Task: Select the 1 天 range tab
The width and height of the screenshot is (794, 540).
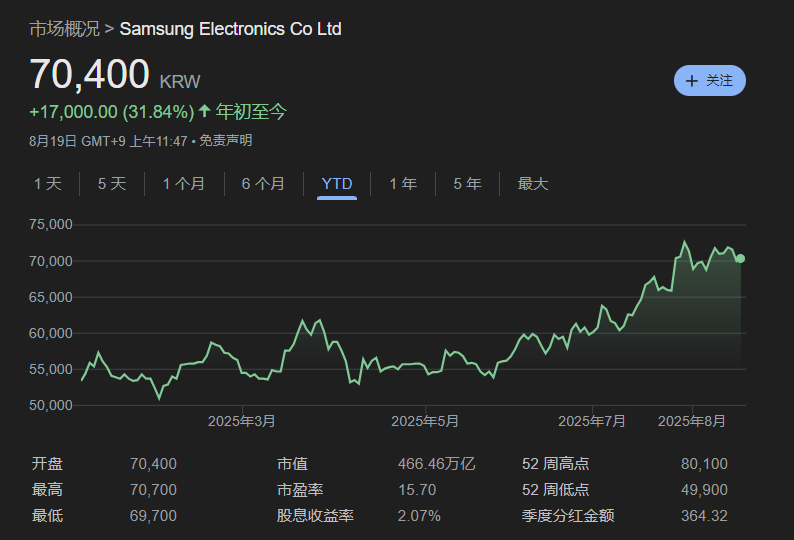Action: (x=48, y=183)
